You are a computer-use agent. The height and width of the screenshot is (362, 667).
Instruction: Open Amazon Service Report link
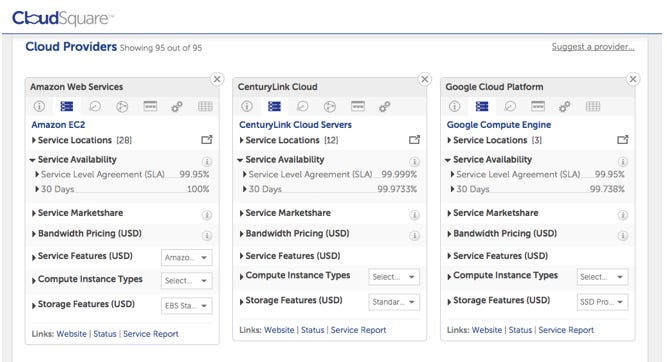click(x=151, y=334)
